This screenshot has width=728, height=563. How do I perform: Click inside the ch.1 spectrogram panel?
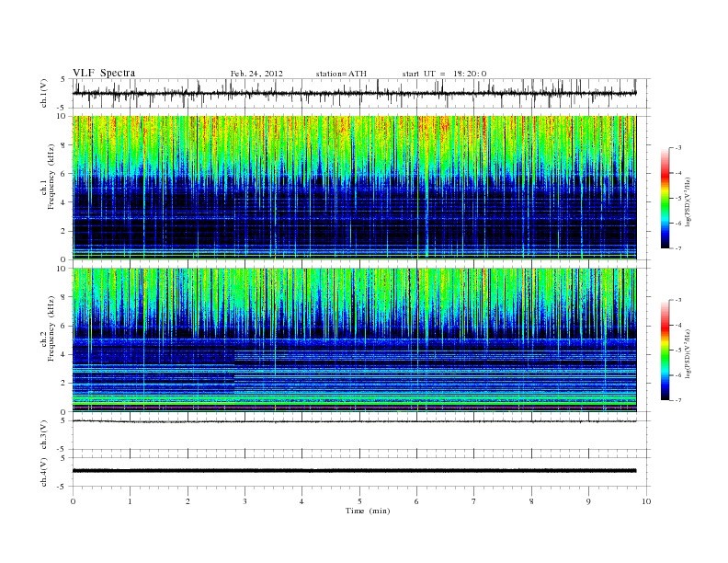[355, 187]
